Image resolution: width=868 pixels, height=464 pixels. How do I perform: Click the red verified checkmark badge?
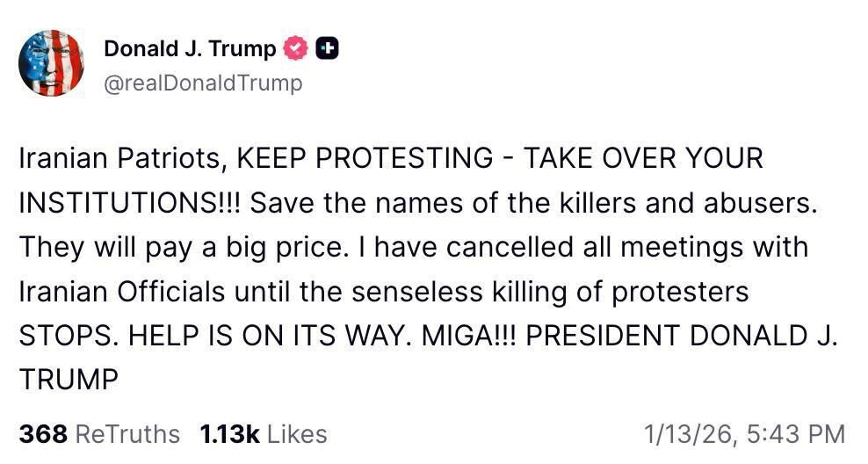[297, 49]
